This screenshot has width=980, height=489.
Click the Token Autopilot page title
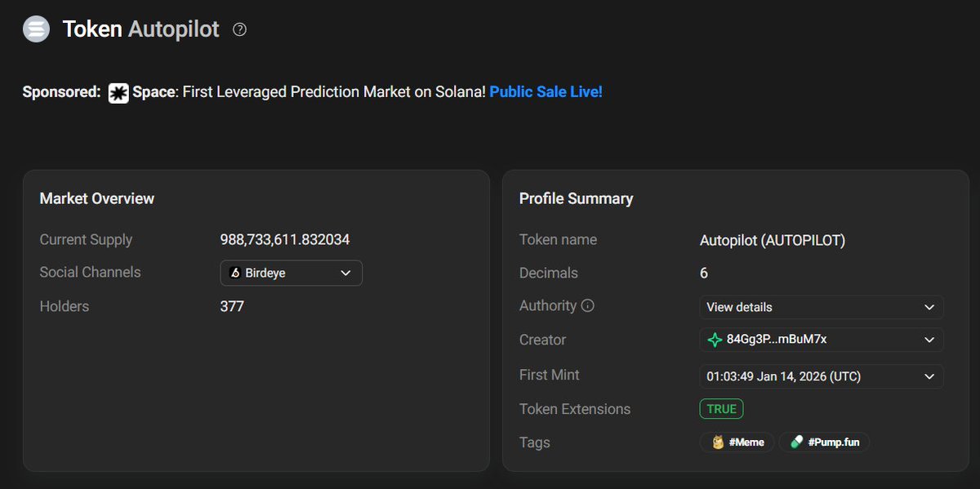tap(141, 29)
